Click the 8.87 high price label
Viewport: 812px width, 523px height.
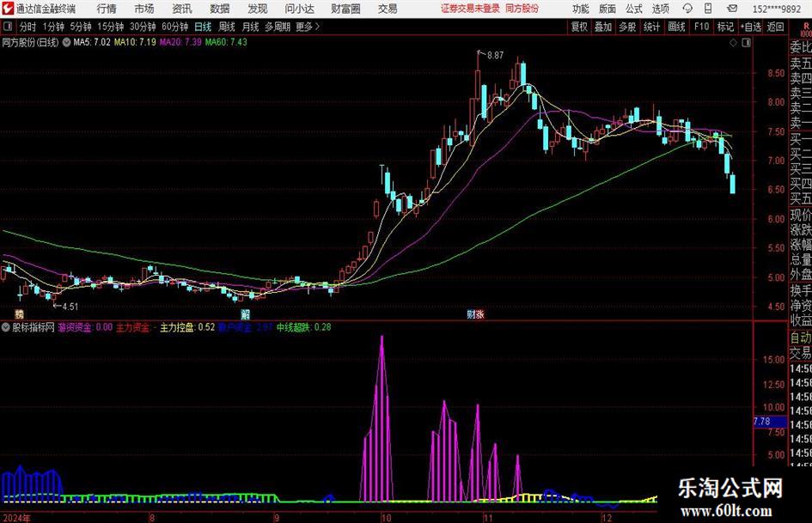(495, 56)
